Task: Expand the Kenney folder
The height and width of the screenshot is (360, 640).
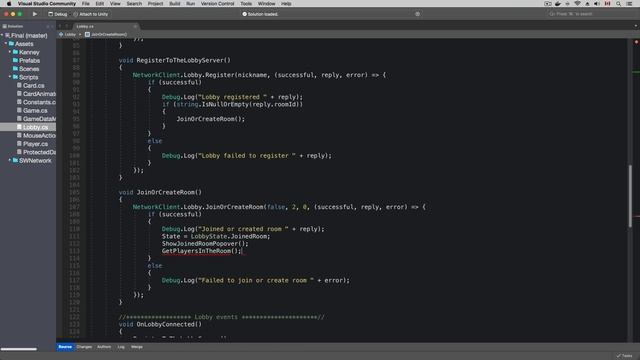Action: (10, 52)
